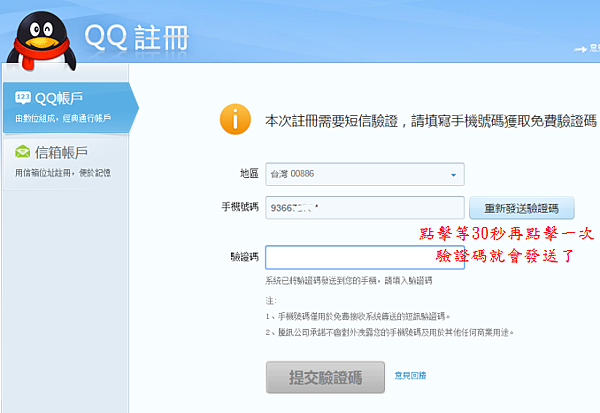Screen dimensions: 600x413
Task: Click the green envelope mailbox icon
Action: pyautogui.click(x=23, y=152)
